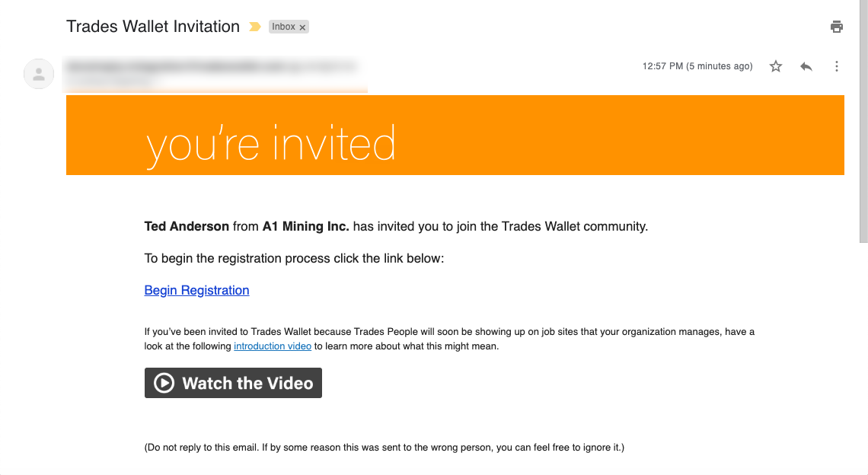
Task: Star the Trades Wallet Invitation email
Action: tap(776, 66)
